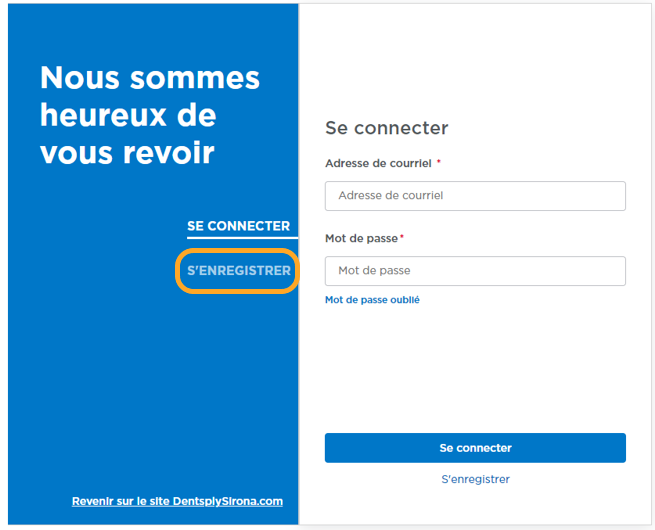Click the "Nous sommes" headline line
Viewport: 655px width, 530px height.
coord(150,78)
